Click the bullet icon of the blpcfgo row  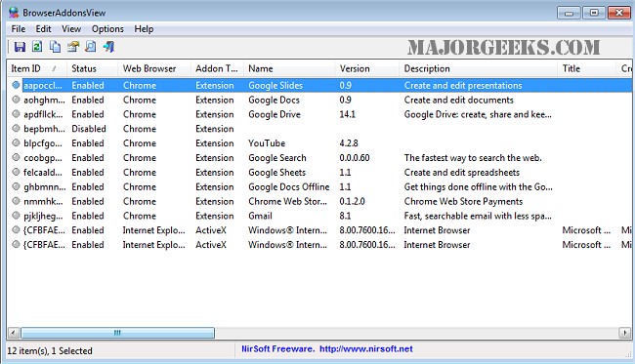16,143
